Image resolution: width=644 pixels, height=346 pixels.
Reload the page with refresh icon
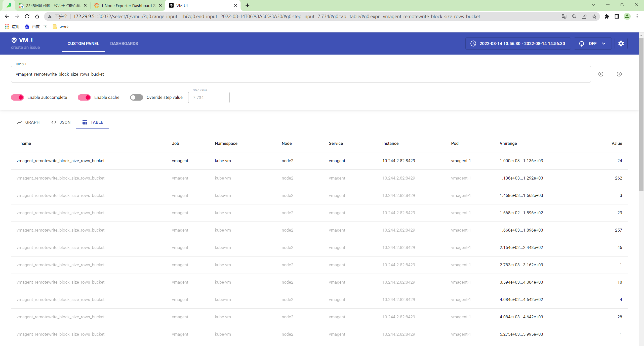pyautogui.click(x=27, y=17)
